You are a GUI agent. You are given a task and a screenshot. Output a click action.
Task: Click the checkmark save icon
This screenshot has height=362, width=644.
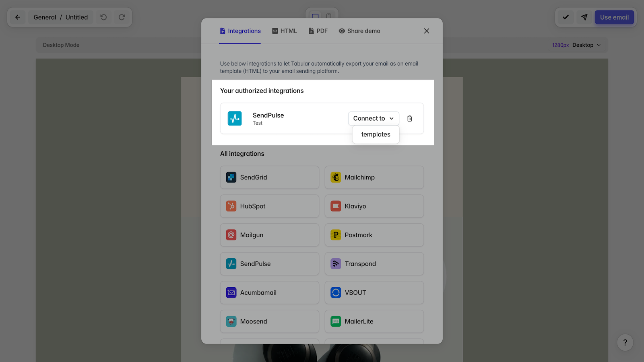(x=566, y=17)
